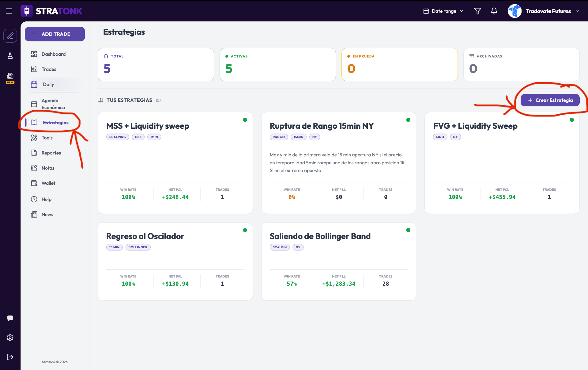Open settings gear icon
Image resolution: width=588 pixels, height=370 pixels.
(x=10, y=338)
